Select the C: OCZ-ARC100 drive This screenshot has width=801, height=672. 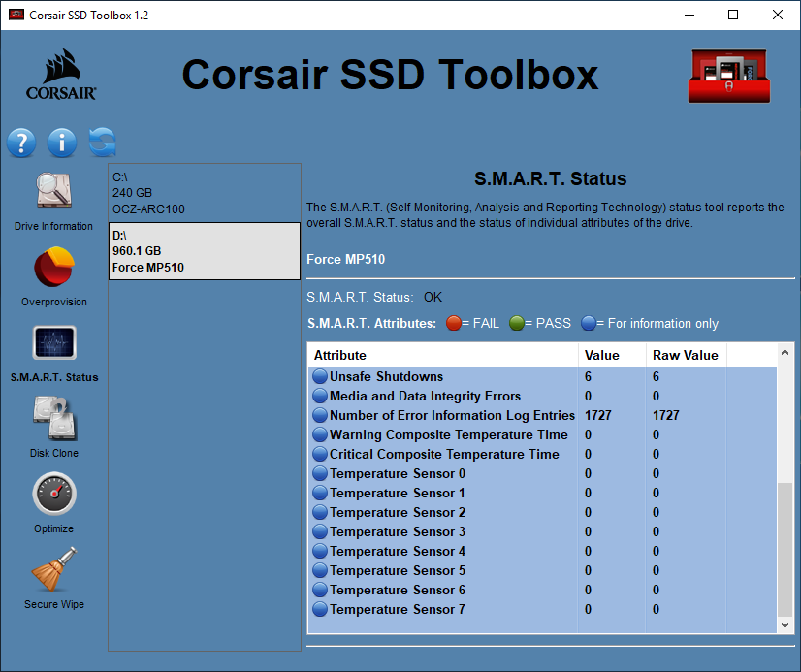[x=204, y=192]
